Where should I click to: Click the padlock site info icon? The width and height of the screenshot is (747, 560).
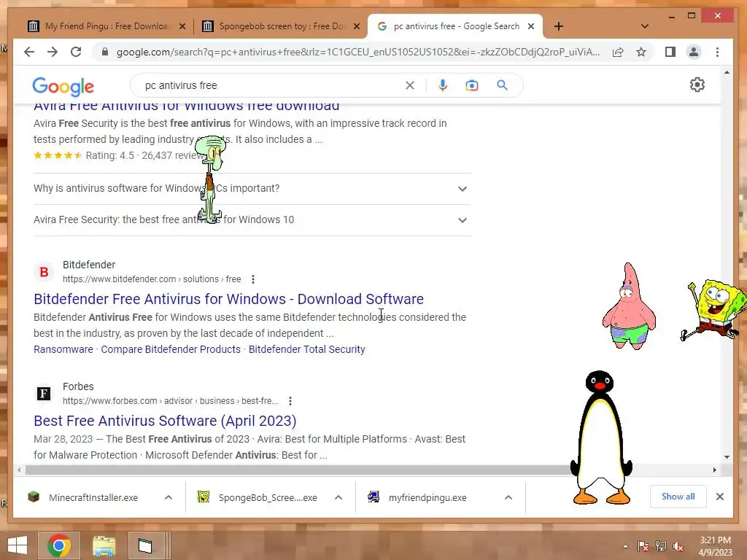click(x=105, y=52)
